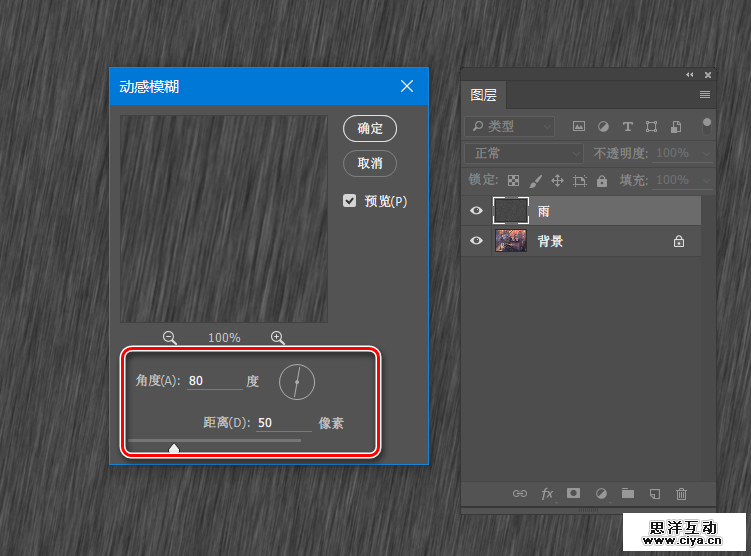Click the motion blur preview image
This screenshot has width=751, height=556.
tap(224, 219)
